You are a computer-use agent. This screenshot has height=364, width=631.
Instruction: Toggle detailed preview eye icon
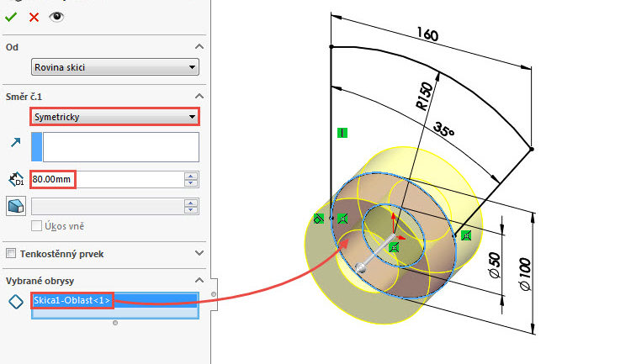tap(56, 17)
